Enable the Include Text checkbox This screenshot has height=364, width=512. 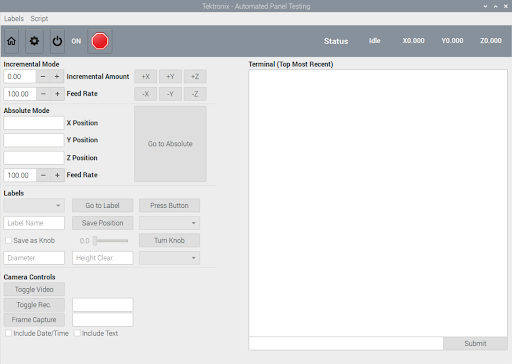[x=77, y=333]
